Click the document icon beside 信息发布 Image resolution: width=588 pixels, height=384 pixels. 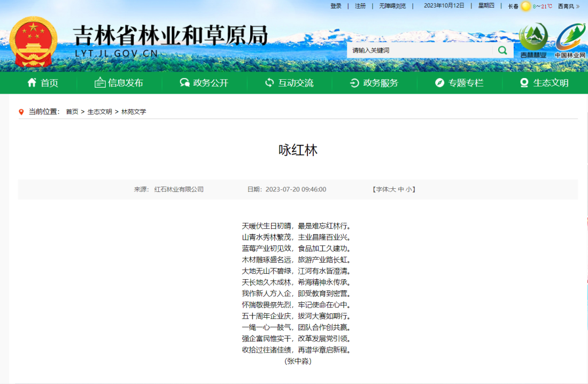100,83
